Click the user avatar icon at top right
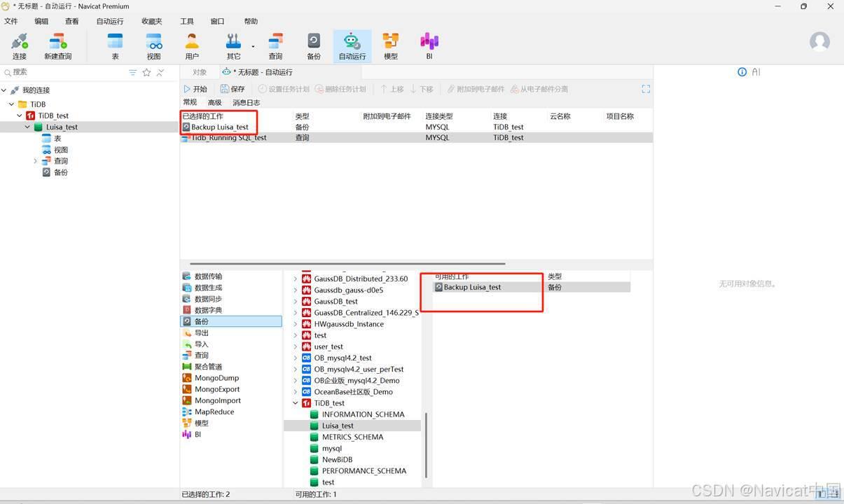The image size is (844, 504). coord(819,41)
